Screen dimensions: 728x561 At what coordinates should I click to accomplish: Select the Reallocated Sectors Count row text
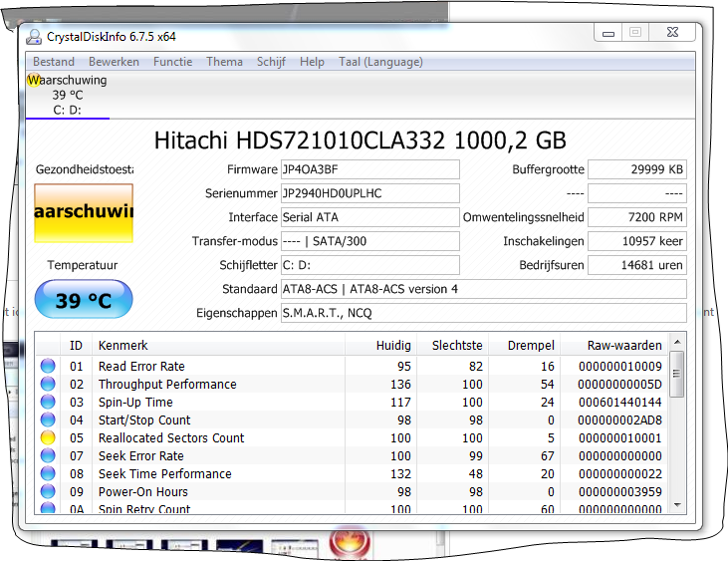pyautogui.click(x=171, y=437)
